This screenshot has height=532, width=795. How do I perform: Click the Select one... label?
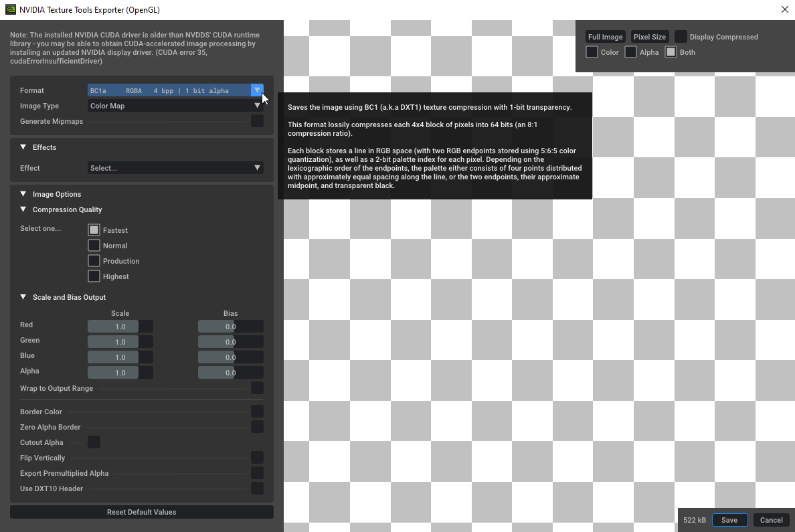click(41, 228)
